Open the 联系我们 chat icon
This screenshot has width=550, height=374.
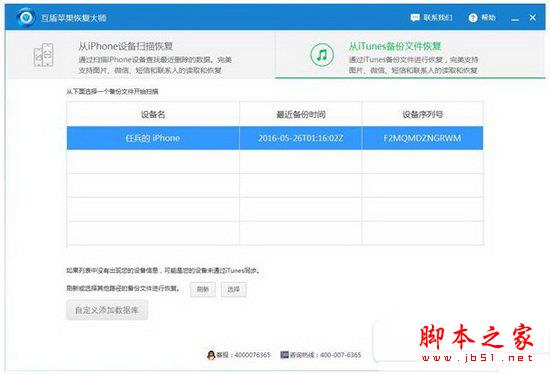pos(415,18)
